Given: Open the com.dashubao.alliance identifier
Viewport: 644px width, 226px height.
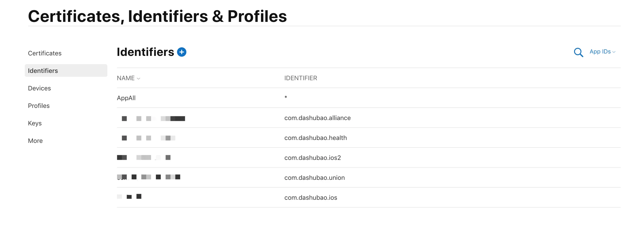Looking at the screenshot, I should coord(317,118).
